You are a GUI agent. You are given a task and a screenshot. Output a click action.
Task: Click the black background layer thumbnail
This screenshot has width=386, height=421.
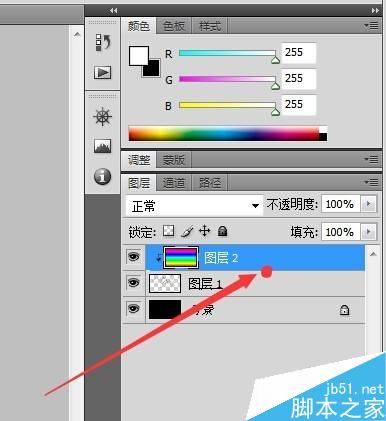tap(165, 310)
